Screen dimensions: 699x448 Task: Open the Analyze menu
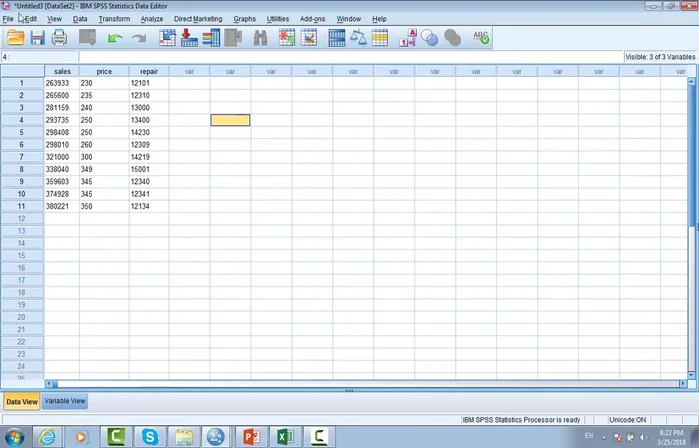click(x=152, y=19)
